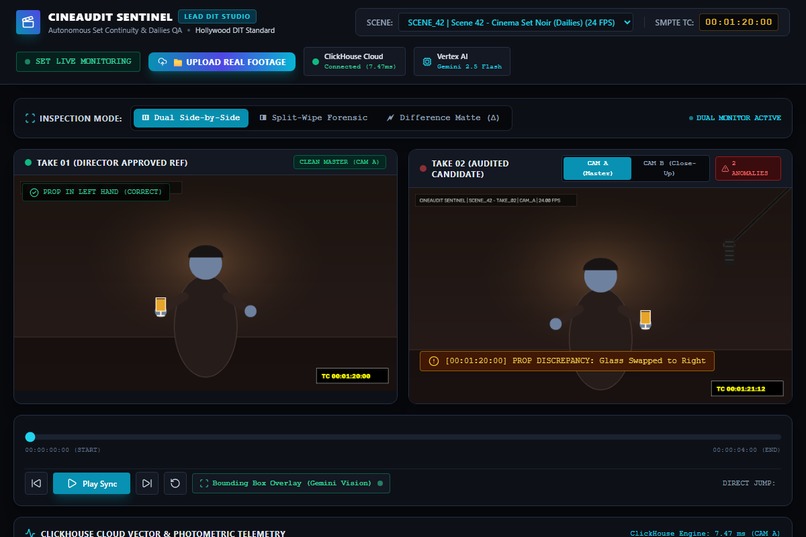Click the Take 02 video preview
Screen dimensions: 806x537
[x=600, y=293]
